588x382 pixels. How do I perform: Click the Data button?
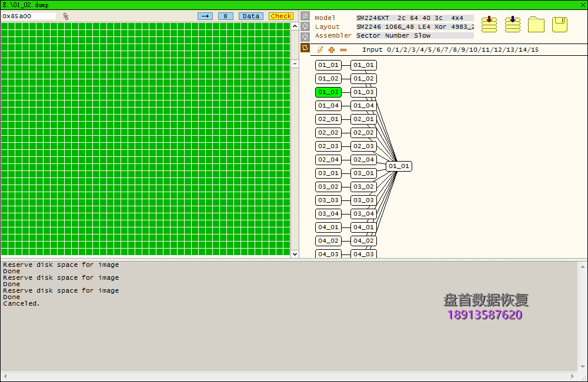pyautogui.click(x=251, y=16)
